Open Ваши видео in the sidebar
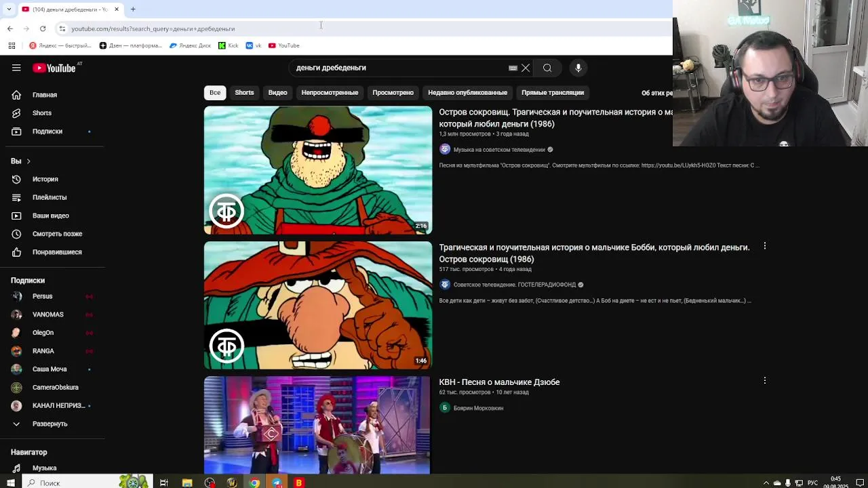Image resolution: width=868 pixels, height=488 pixels. (x=52, y=216)
